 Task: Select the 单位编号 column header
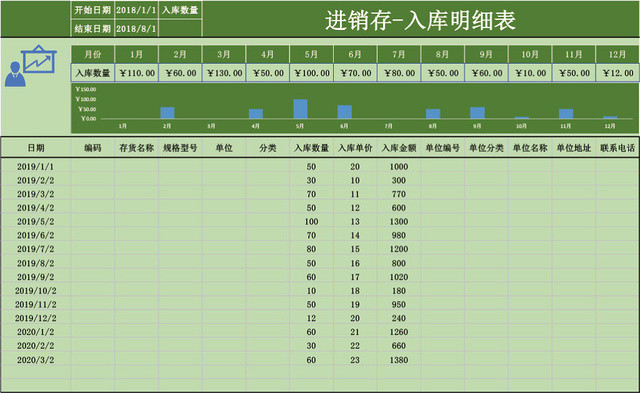pos(442,148)
